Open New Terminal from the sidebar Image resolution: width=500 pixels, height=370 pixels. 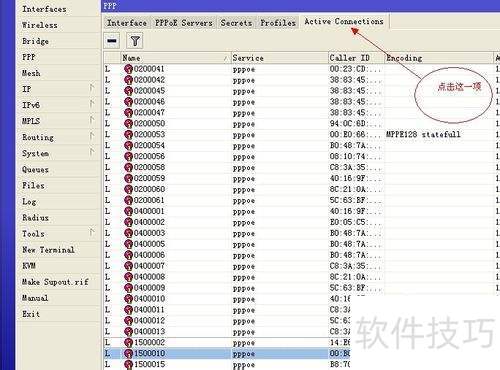48,250
